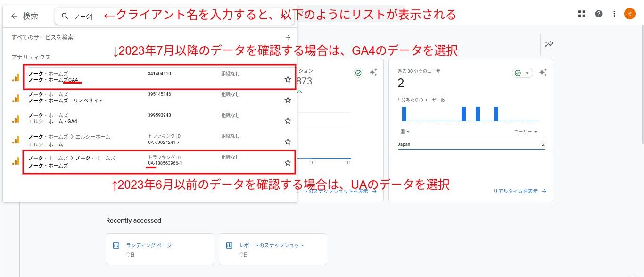Expand the ユーザー metric dropdown
The height and width of the screenshot is (277, 644).
coord(525,132)
